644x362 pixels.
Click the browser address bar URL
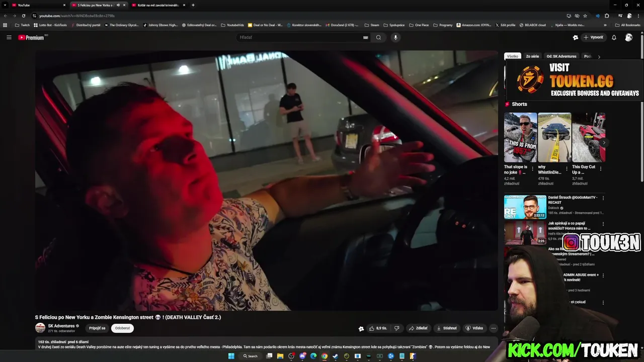(x=77, y=16)
